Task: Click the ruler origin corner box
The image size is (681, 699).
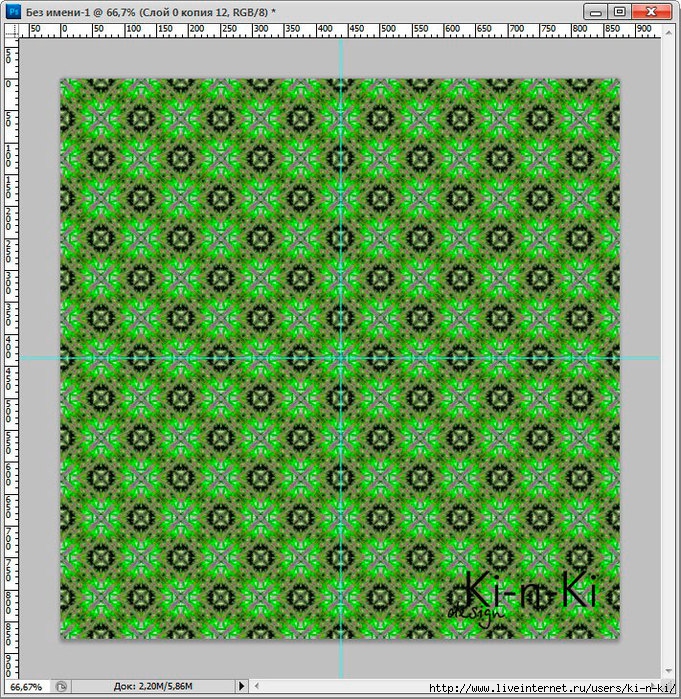Action: (x=12, y=31)
